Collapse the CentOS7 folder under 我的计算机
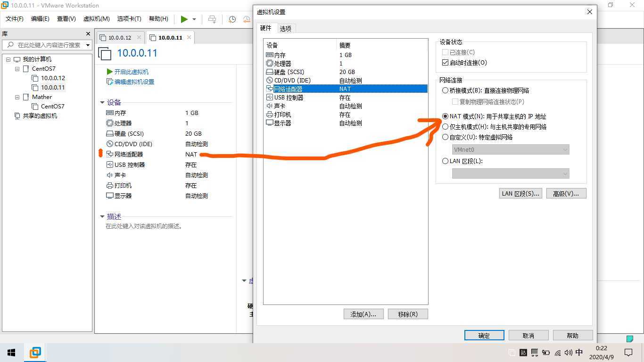This screenshot has width=644, height=362. click(x=17, y=69)
